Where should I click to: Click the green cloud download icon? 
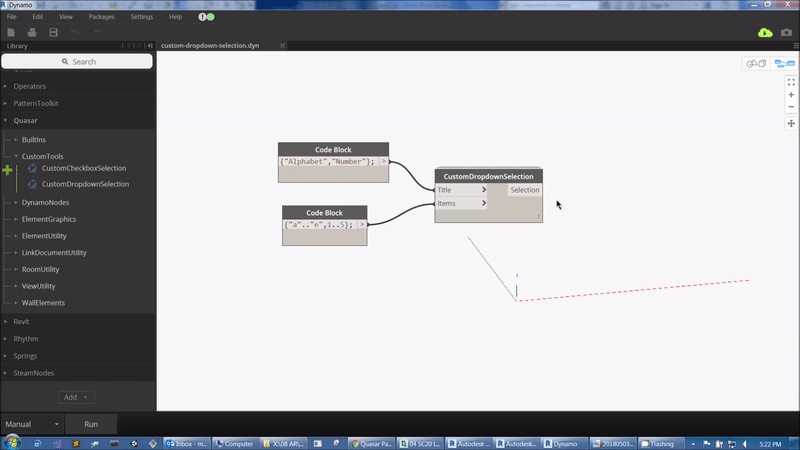click(766, 33)
